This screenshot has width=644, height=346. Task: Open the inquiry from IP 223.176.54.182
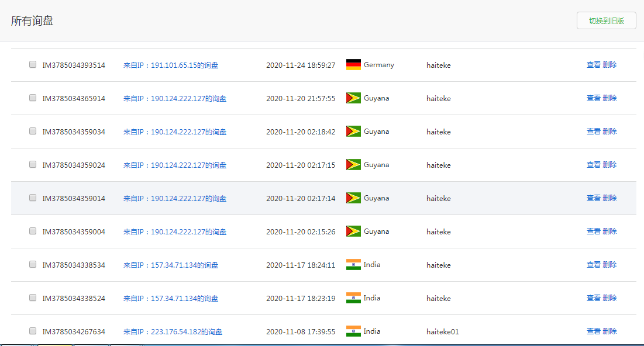173,332
